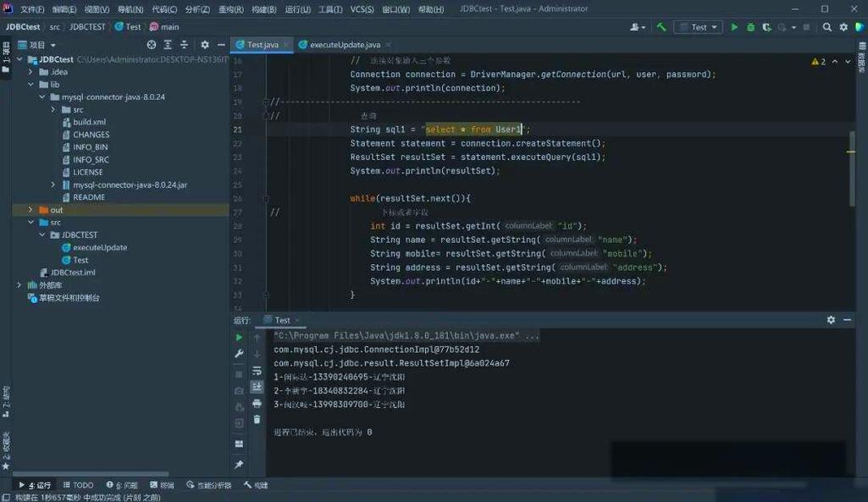Screen dimensions: 868x502
Task: Click the main method breadcrumb
Action: point(164,26)
